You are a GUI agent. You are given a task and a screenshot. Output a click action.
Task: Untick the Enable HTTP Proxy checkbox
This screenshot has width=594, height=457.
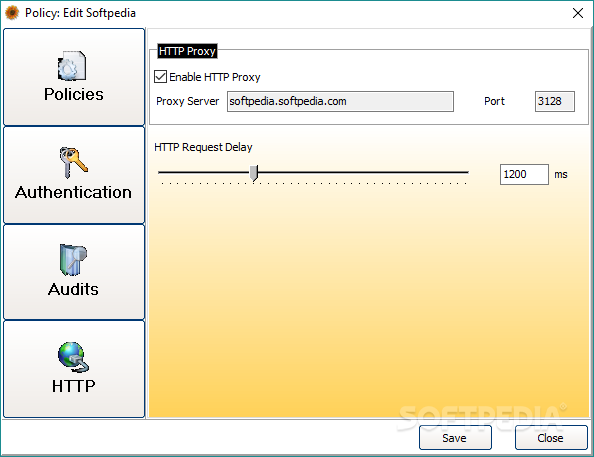160,77
